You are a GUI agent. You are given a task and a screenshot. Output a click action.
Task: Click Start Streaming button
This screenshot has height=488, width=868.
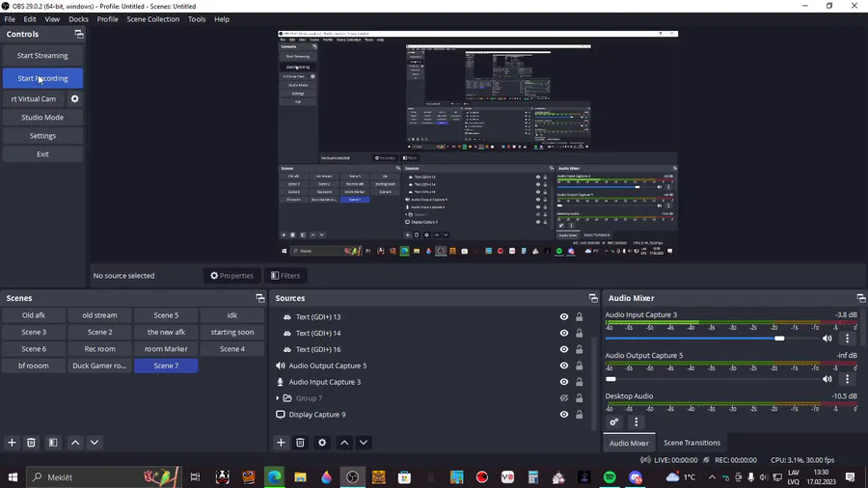42,55
